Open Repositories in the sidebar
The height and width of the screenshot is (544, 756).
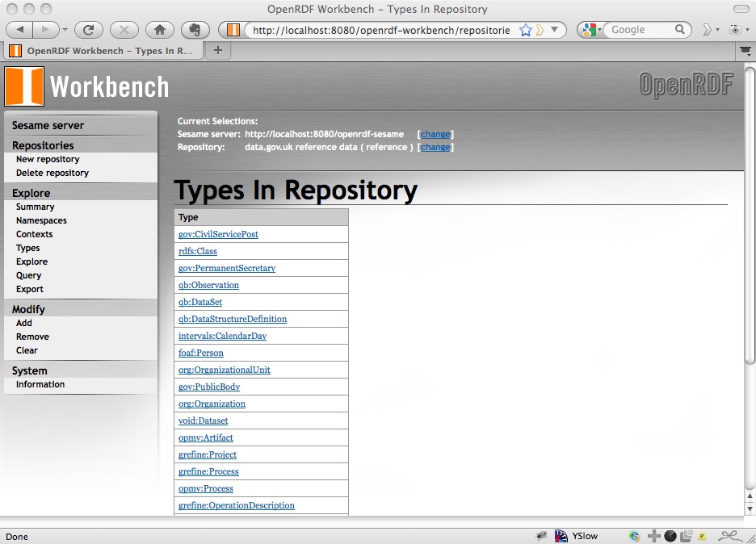click(43, 145)
